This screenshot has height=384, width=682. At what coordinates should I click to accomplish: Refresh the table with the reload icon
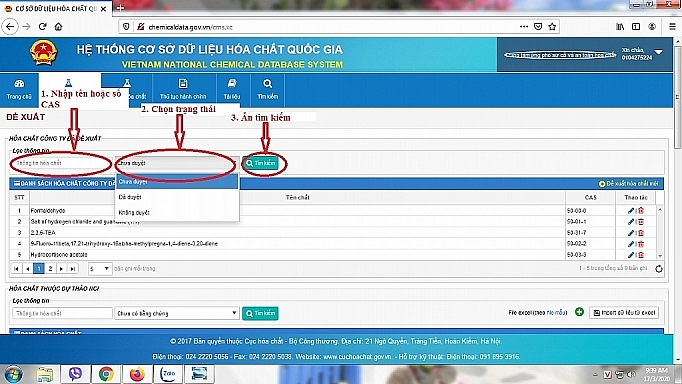(659, 269)
